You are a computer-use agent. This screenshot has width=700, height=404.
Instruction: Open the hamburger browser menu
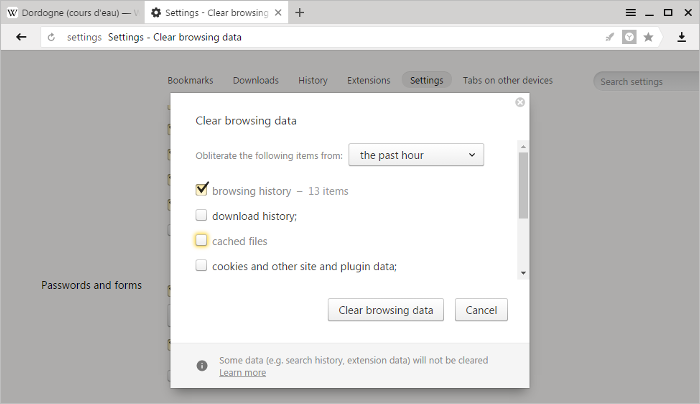coord(630,12)
